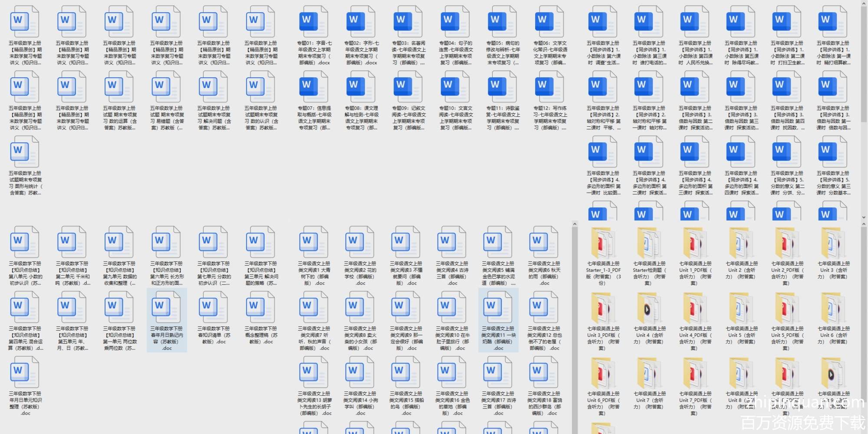Select the 专题11 诗歌鉴赏 document icon
868x434 pixels.
pyautogui.click(x=503, y=87)
